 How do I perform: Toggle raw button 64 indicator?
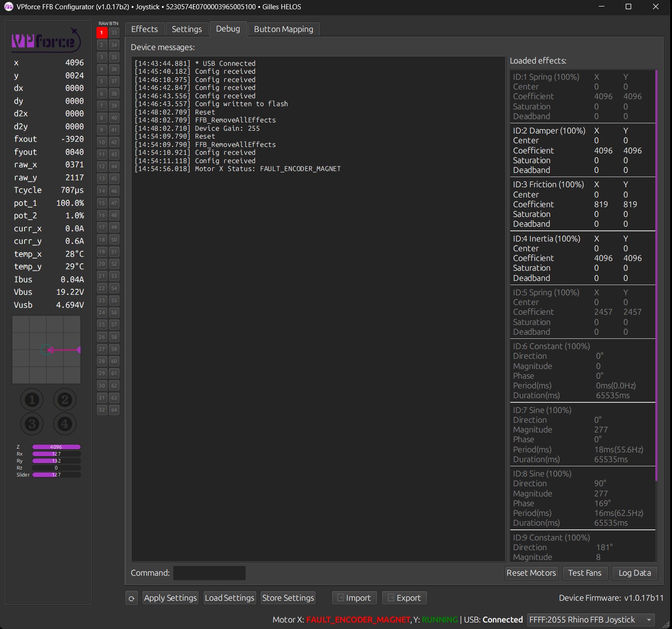pos(114,410)
